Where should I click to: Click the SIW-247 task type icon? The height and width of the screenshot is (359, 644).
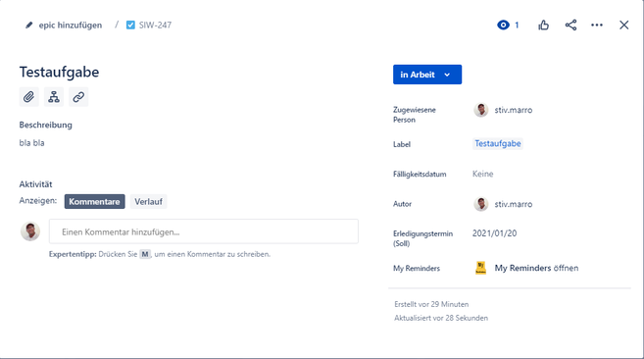coord(130,26)
